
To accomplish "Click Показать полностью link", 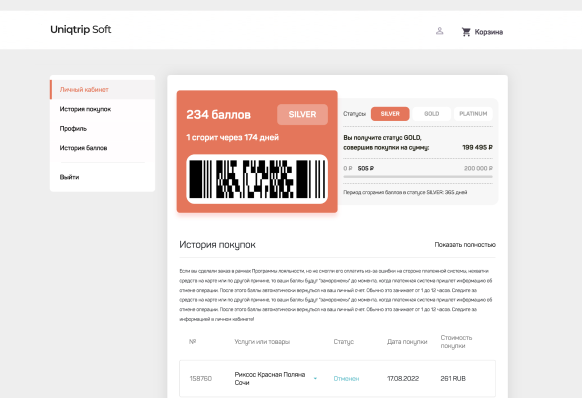I will [465, 245].
